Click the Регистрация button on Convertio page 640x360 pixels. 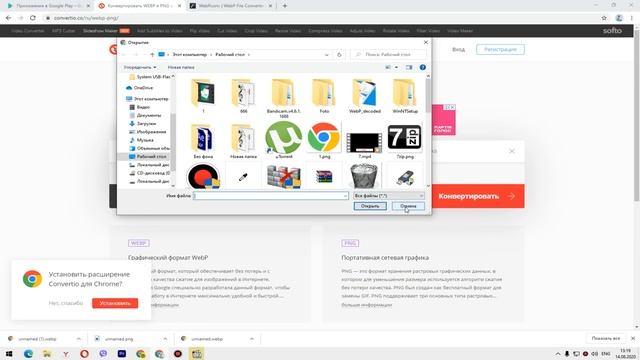click(x=500, y=49)
